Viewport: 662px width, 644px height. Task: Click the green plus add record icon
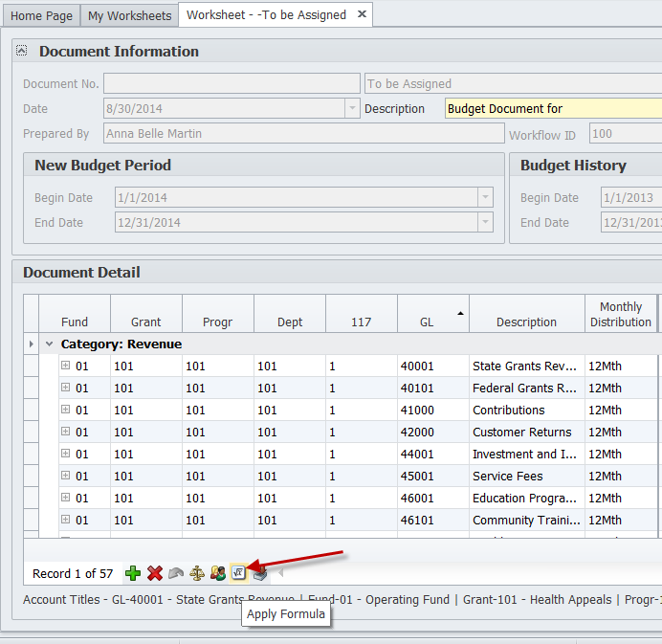pos(133,573)
